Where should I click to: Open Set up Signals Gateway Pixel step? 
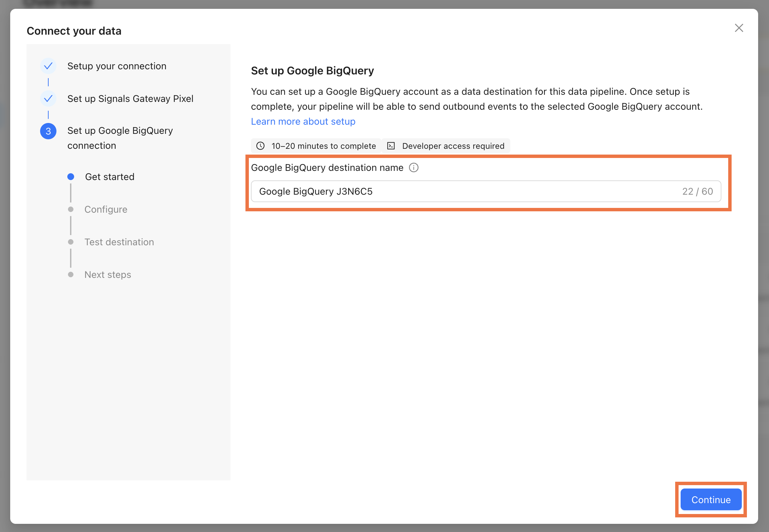coord(130,99)
